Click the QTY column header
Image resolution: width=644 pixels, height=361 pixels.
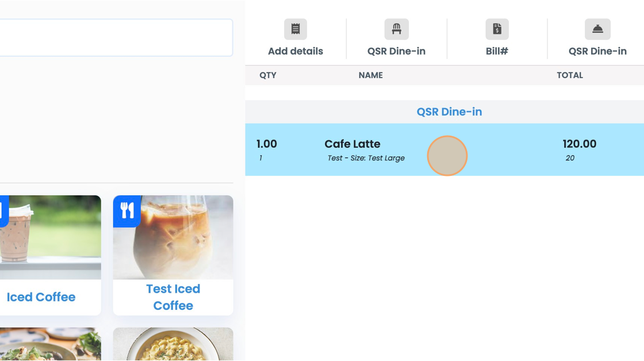pos(268,75)
